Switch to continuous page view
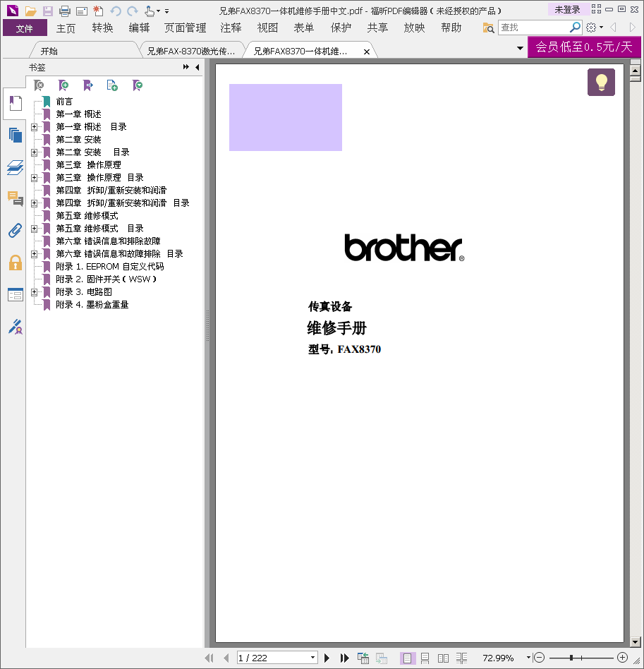 [425, 658]
